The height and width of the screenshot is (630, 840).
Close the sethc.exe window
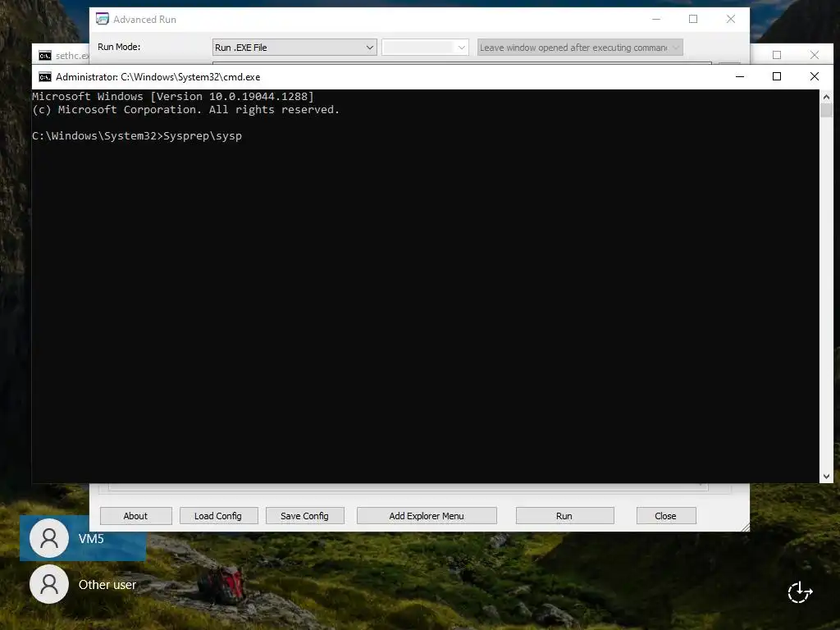(815, 55)
